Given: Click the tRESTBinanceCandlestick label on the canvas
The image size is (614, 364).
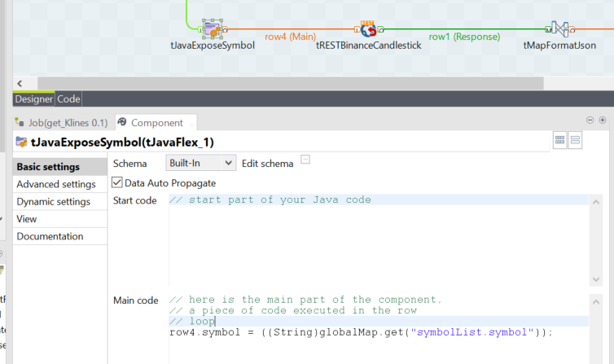Looking at the screenshot, I should point(368,46).
